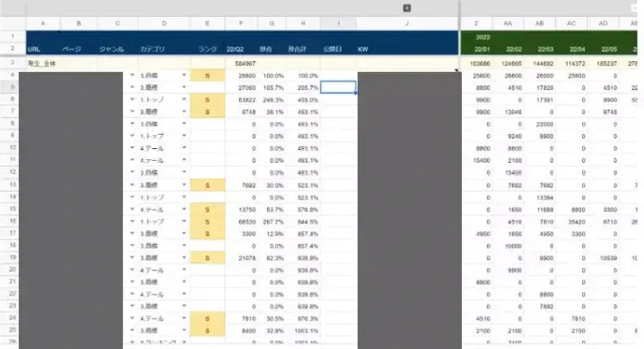Select column A header
644x349 pixels.
(42, 24)
